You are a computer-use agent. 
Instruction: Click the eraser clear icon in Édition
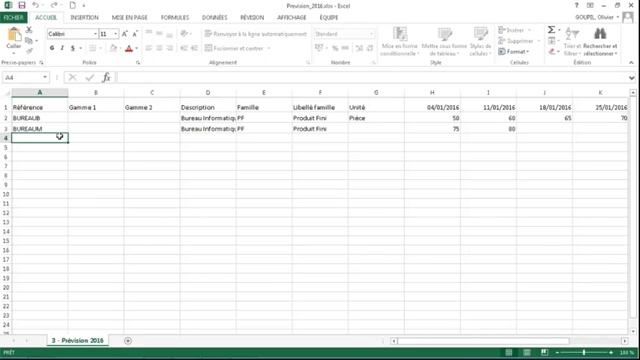(551, 52)
